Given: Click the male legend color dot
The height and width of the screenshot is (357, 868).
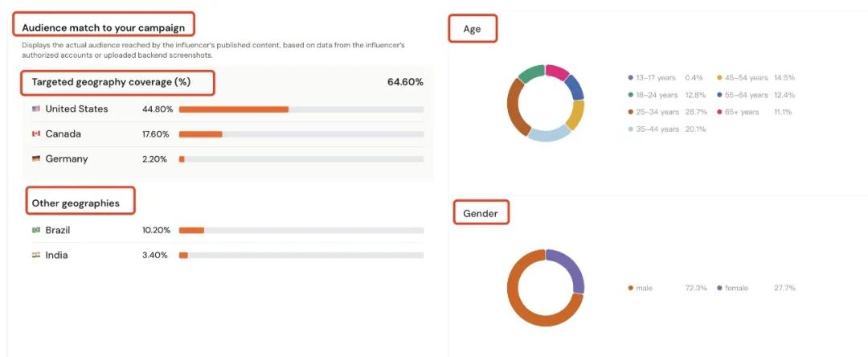Looking at the screenshot, I should [631, 288].
